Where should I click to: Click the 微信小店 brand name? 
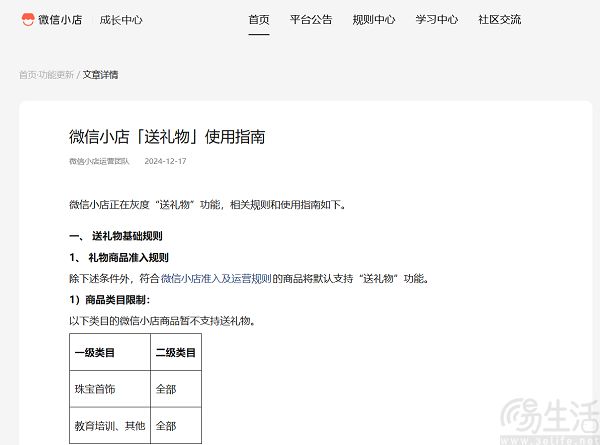tap(60, 20)
